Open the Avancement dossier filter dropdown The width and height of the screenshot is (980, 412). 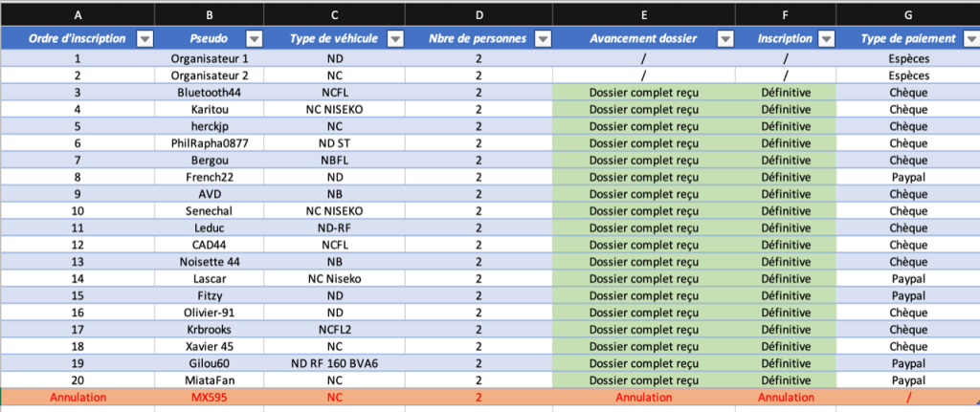[x=725, y=38]
